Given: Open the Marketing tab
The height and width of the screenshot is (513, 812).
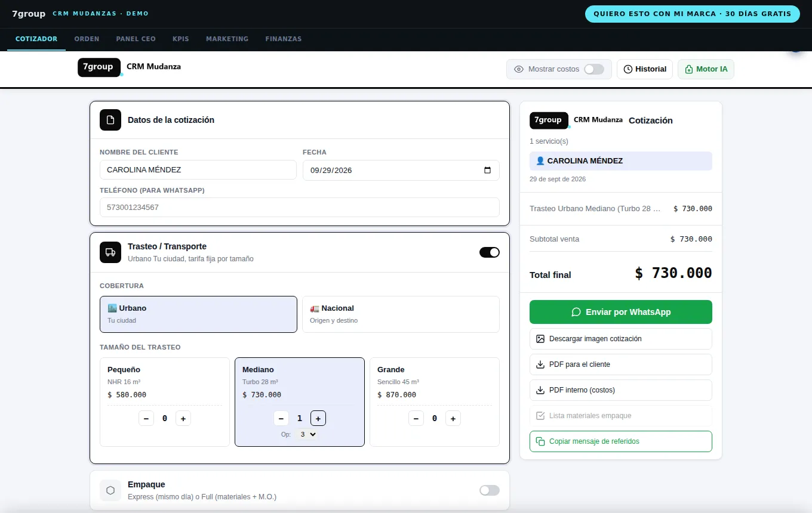Looking at the screenshot, I should pyautogui.click(x=227, y=39).
